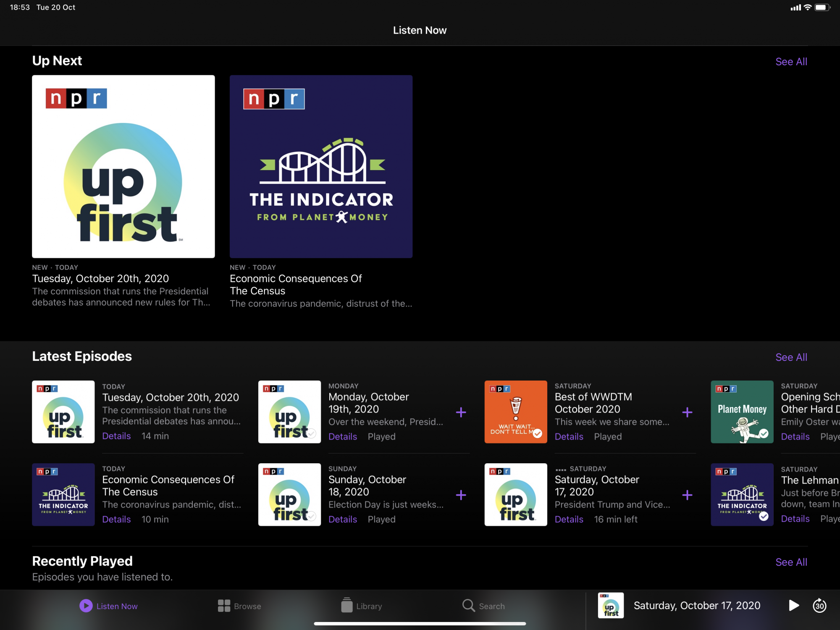Open Details for Monday, October 19th episode
This screenshot has width=840, height=630.
[x=343, y=437]
